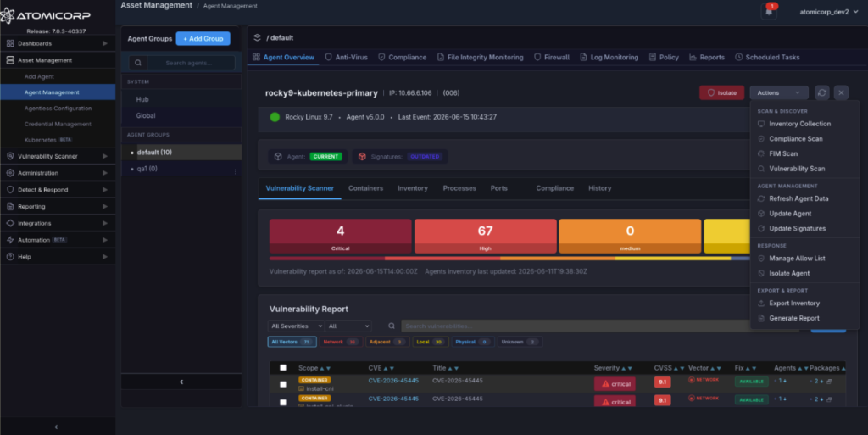Click the Compliance Scan shield icon

click(761, 139)
